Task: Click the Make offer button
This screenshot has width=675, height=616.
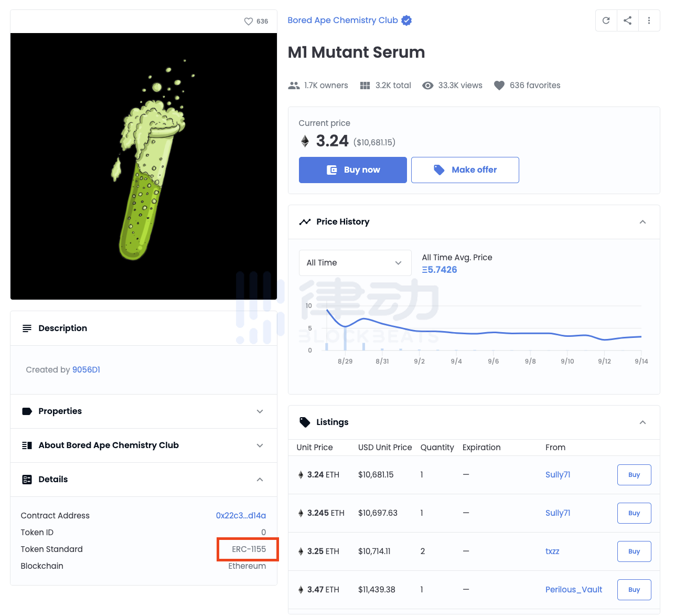Action: pos(465,170)
